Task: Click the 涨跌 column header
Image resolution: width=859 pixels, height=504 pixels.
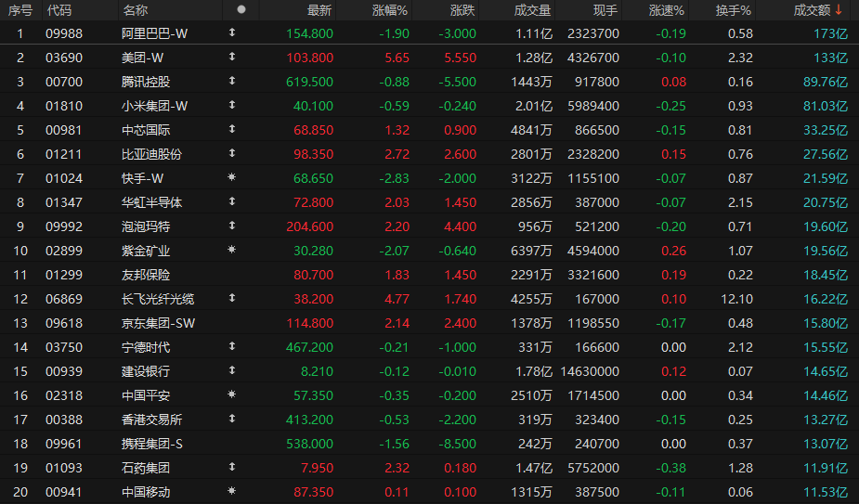Action: (x=462, y=10)
